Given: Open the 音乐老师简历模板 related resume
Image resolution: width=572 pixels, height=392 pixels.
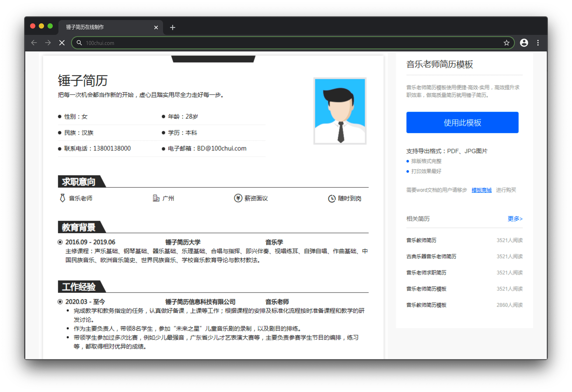Looking at the screenshot, I should tap(426, 289).
